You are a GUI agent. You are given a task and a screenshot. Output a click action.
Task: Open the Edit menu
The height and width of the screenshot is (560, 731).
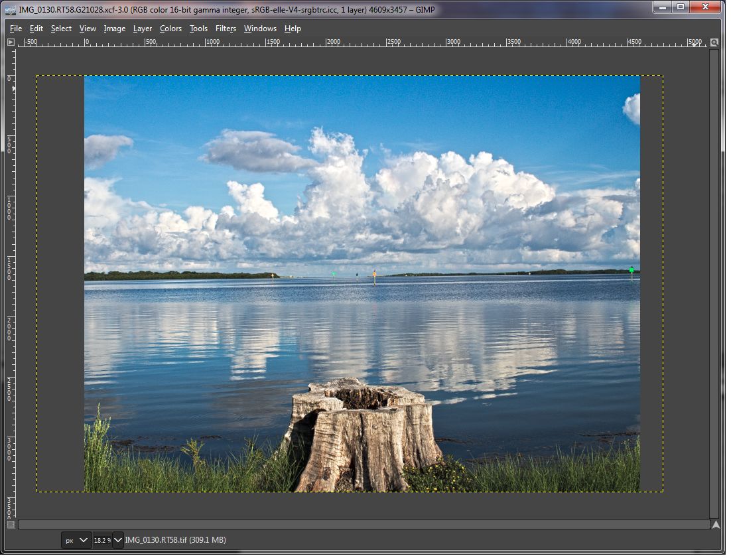[36, 29]
